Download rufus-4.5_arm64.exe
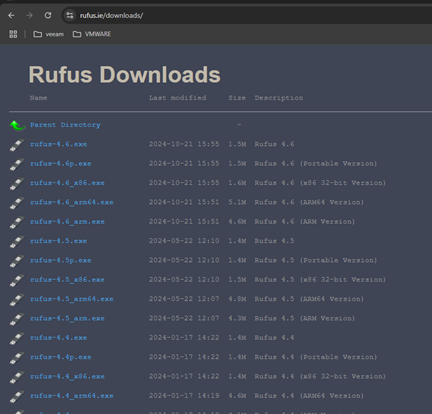Image resolution: width=432 pixels, height=414 pixels. 72,299
